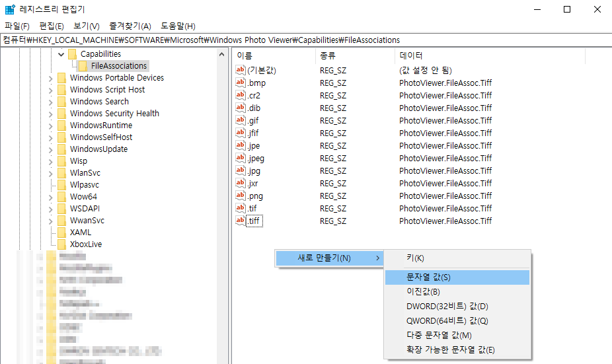Select the WlanSvc tree item
The width and height of the screenshot is (612, 364).
[85, 173]
